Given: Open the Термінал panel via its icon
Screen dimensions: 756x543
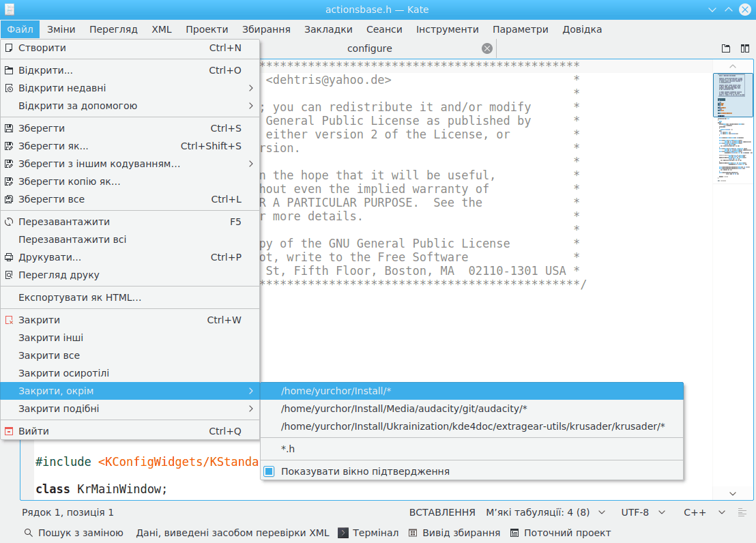Looking at the screenshot, I should (x=344, y=533).
